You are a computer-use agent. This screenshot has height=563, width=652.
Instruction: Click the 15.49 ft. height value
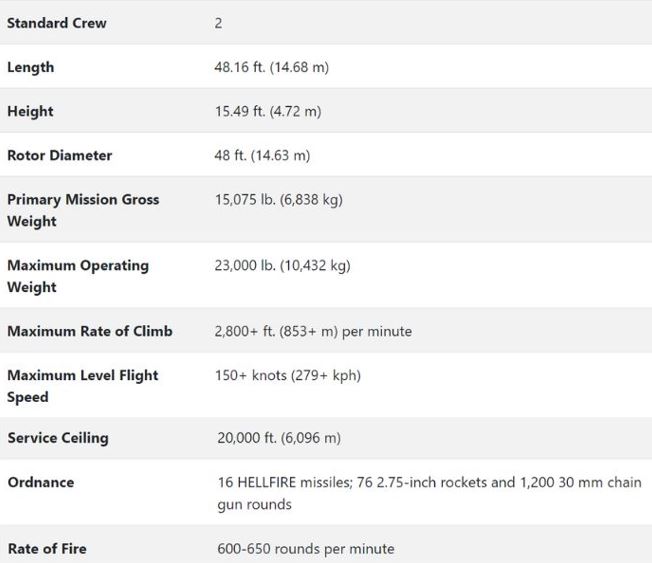coord(267,111)
